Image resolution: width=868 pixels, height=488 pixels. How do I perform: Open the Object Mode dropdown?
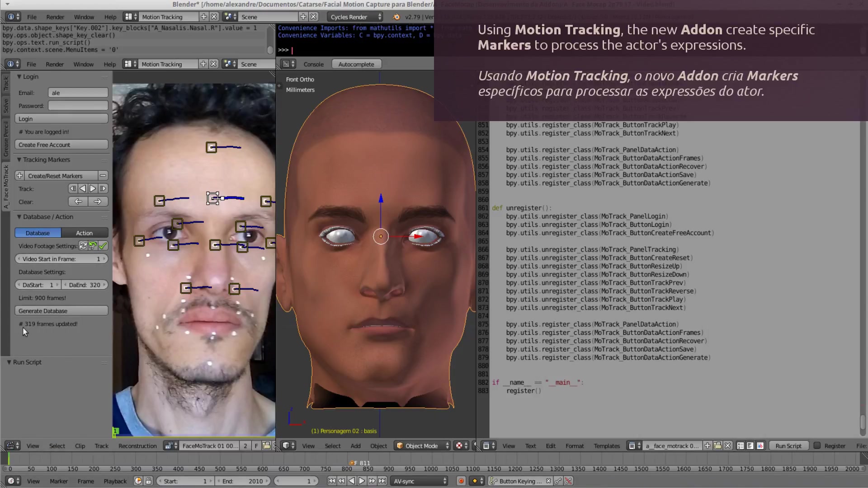(x=421, y=446)
